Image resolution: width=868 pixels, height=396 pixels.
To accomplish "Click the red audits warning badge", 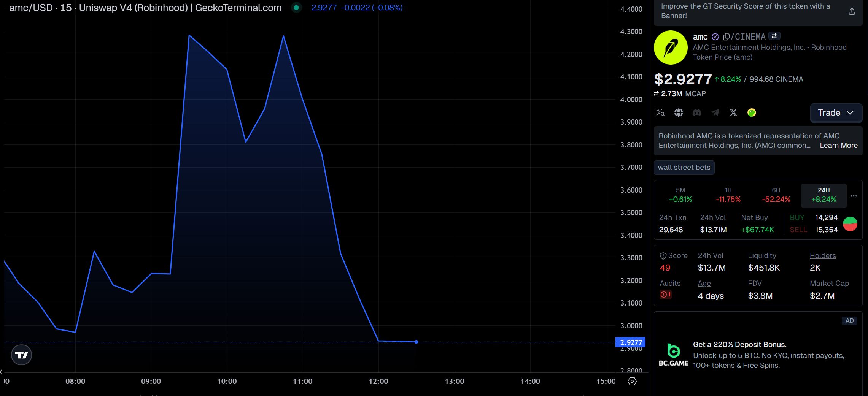I will 665,295.
